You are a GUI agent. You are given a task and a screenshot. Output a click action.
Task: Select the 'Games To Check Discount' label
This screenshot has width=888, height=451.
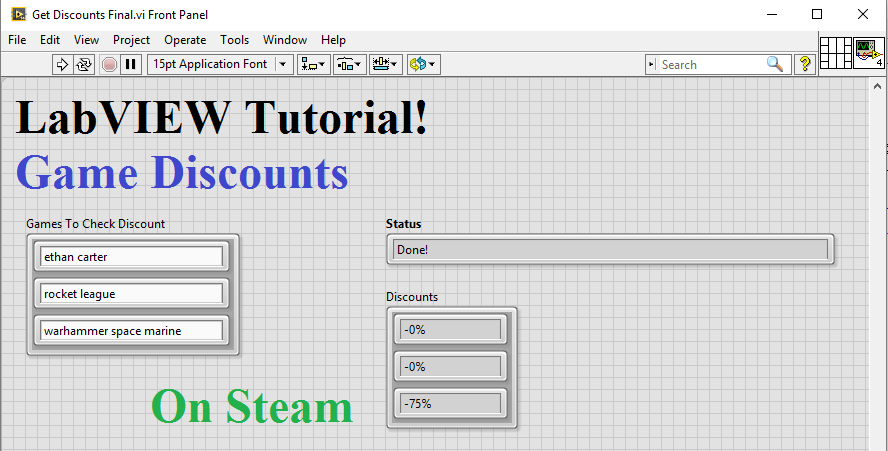[x=95, y=224]
